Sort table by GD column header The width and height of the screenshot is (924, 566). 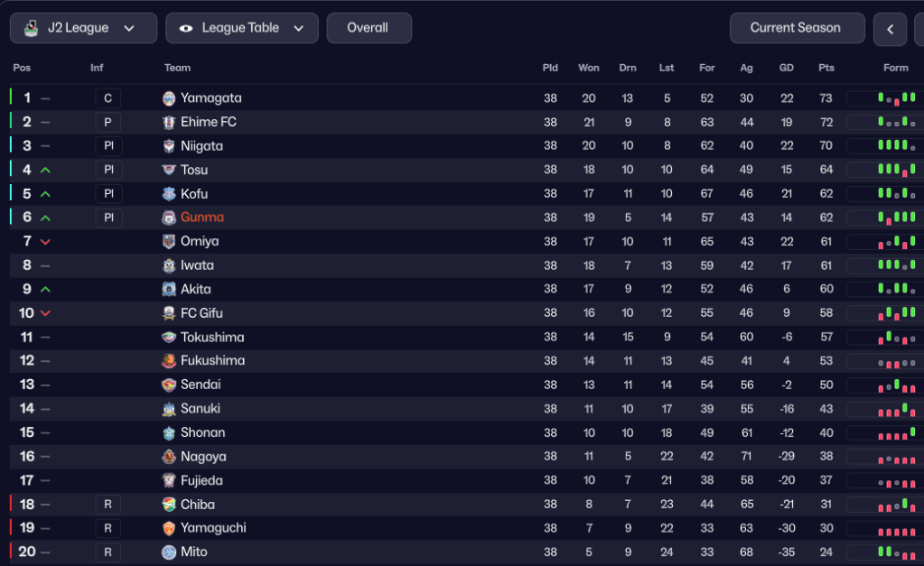(x=787, y=68)
